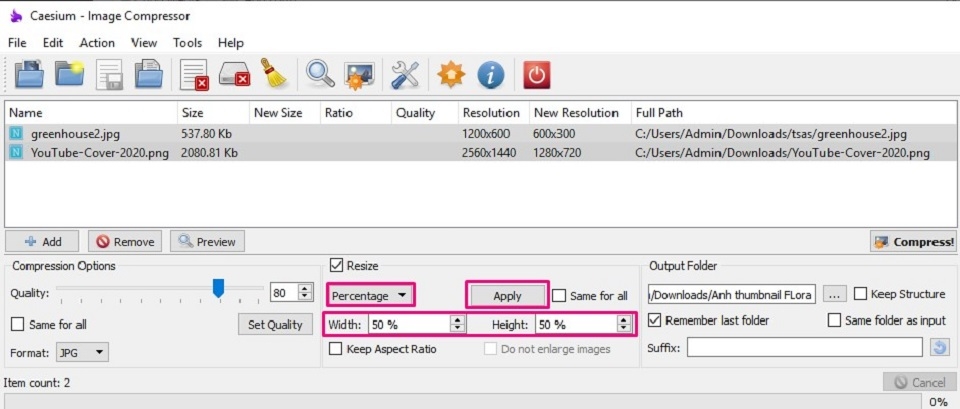960x409 pixels.
Task: Open the File menu
Action: (17, 43)
